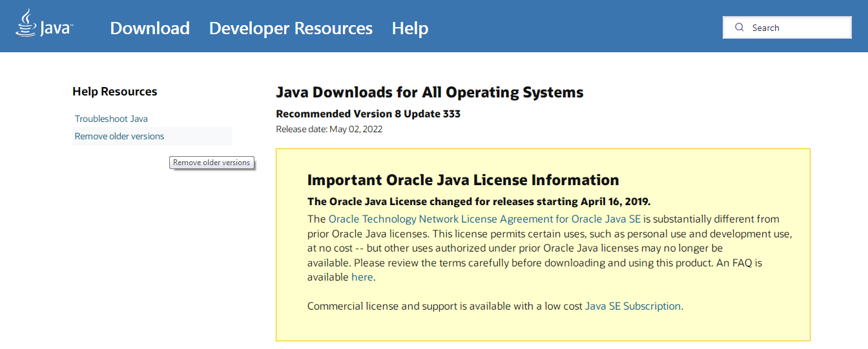Click the Commercial license and support sentence

495,306
